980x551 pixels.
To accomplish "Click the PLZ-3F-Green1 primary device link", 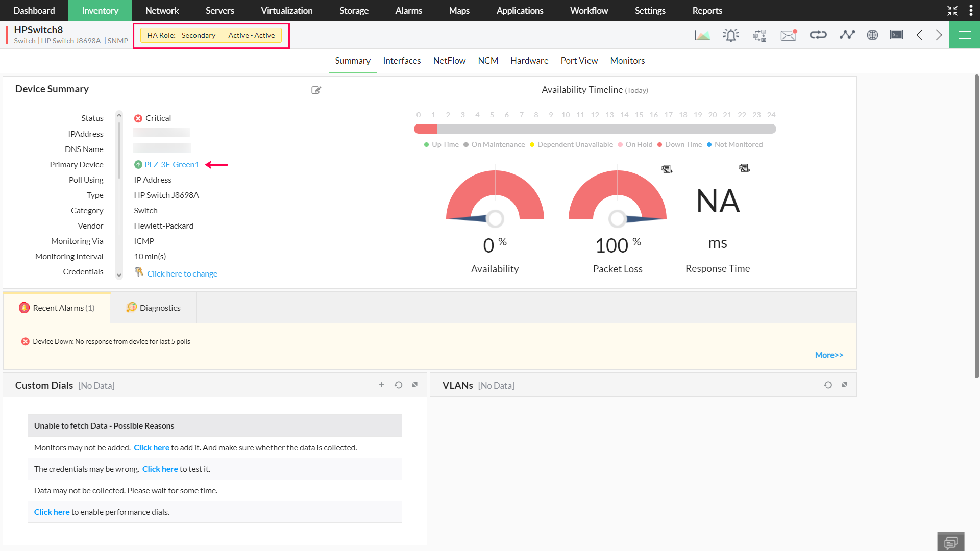I will coord(171,164).
